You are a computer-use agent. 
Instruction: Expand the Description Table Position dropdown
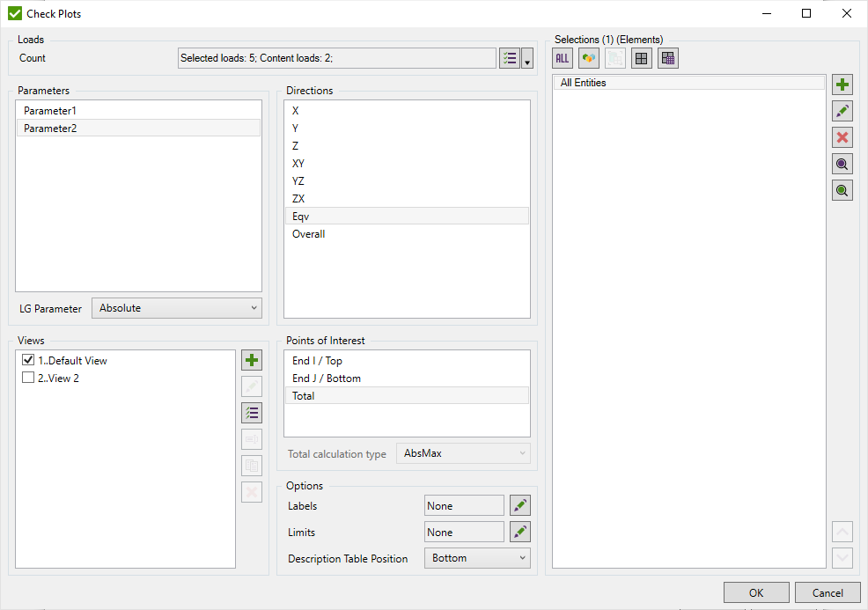[x=477, y=558]
